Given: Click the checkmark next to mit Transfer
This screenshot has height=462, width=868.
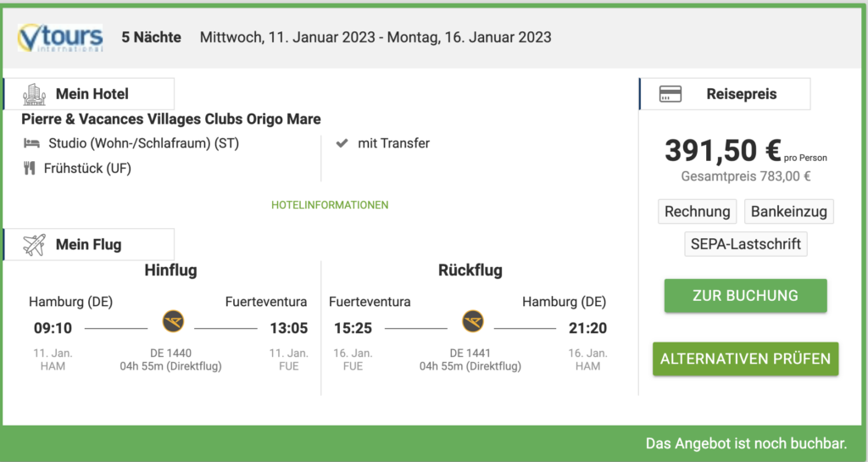Looking at the screenshot, I should tap(342, 143).
